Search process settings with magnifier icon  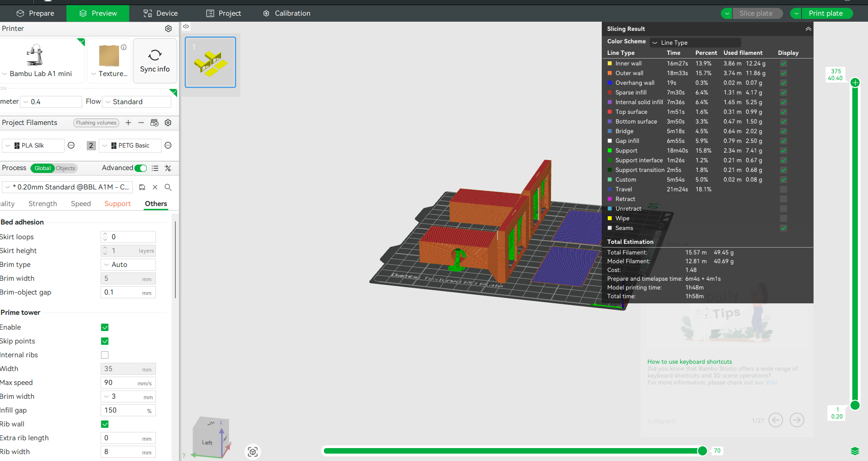tap(168, 187)
